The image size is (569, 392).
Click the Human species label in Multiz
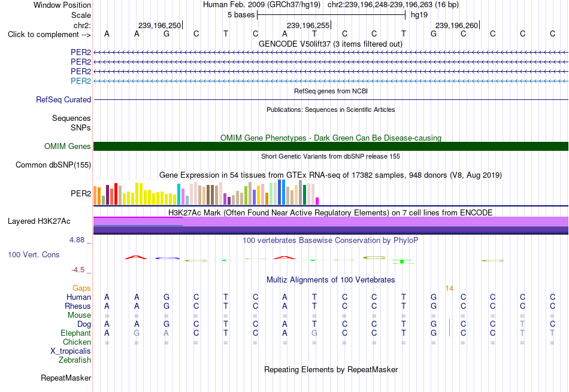78,297
